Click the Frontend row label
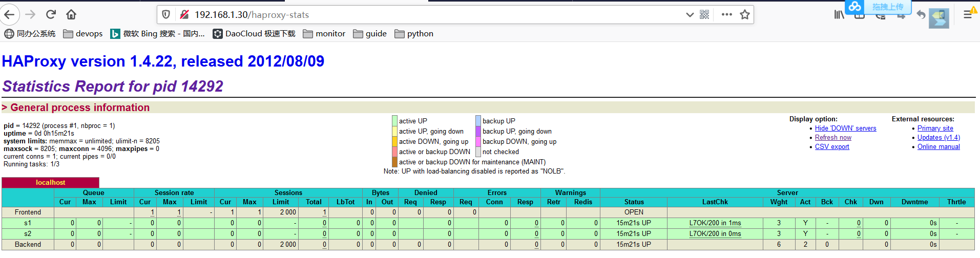The image size is (980, 258). 28,212
